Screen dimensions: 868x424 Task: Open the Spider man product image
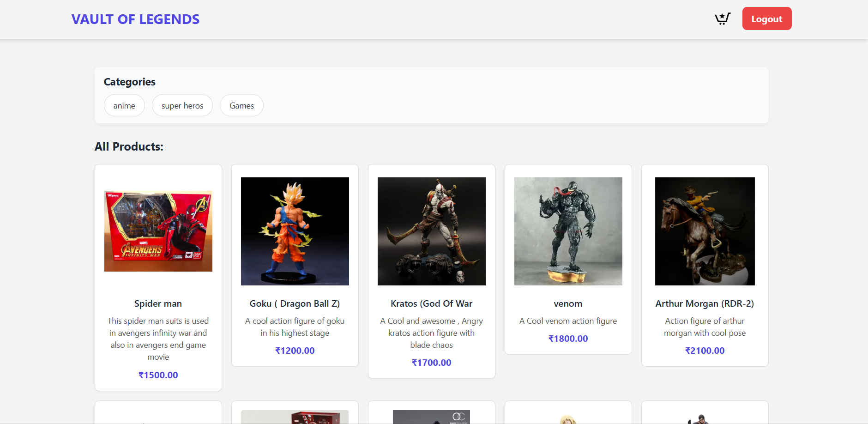(x=158, y=231)
